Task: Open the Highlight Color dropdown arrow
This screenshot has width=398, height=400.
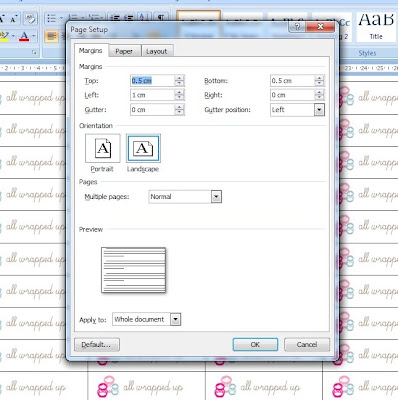Action: pyautogui.click(x=13, y=36)
